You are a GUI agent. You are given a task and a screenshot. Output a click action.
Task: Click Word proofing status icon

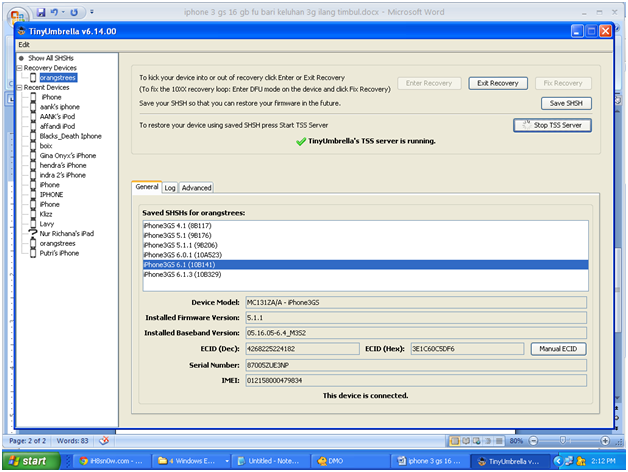tap(104, 441)
